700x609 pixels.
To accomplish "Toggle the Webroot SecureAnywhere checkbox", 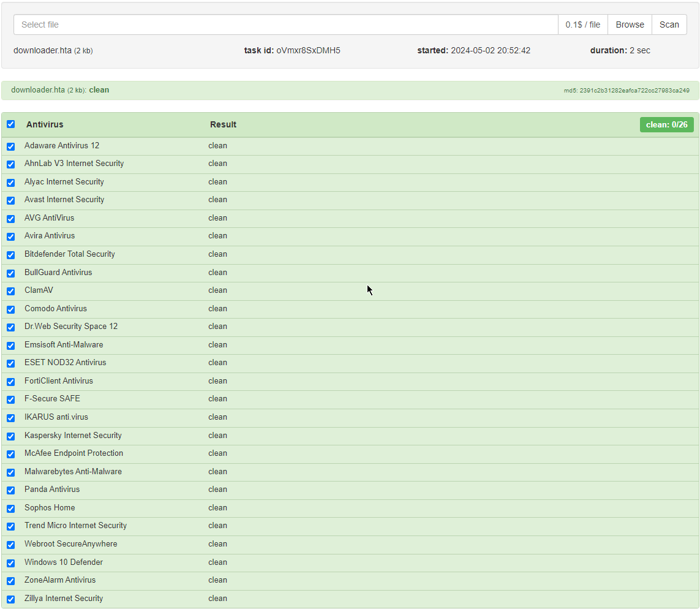I will point(10,545).
